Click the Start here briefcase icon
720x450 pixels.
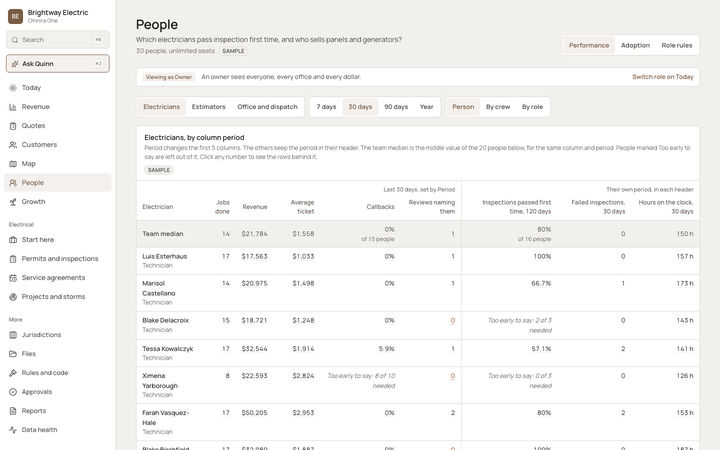click(x=13, y=240)
